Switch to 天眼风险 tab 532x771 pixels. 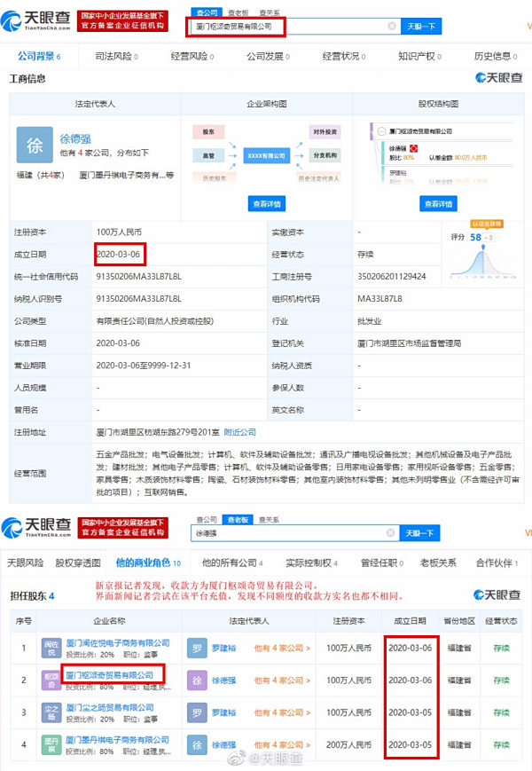click(25, 563)
